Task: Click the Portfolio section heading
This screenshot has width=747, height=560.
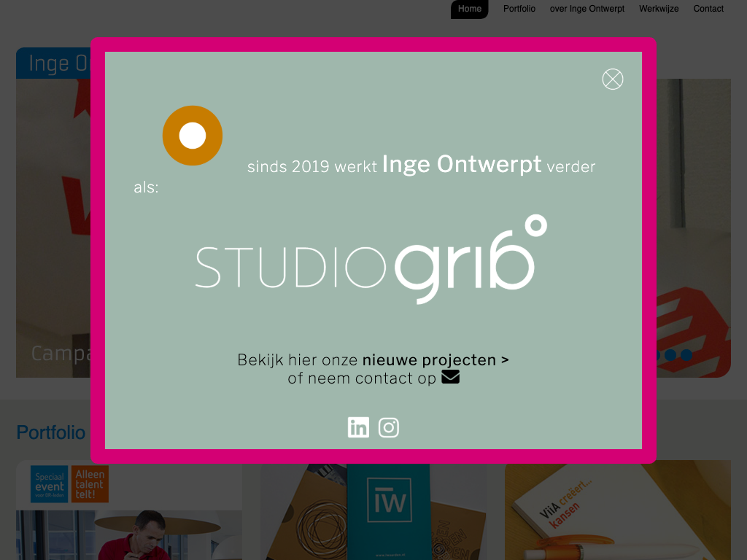Action: click(x=51, y=432)
